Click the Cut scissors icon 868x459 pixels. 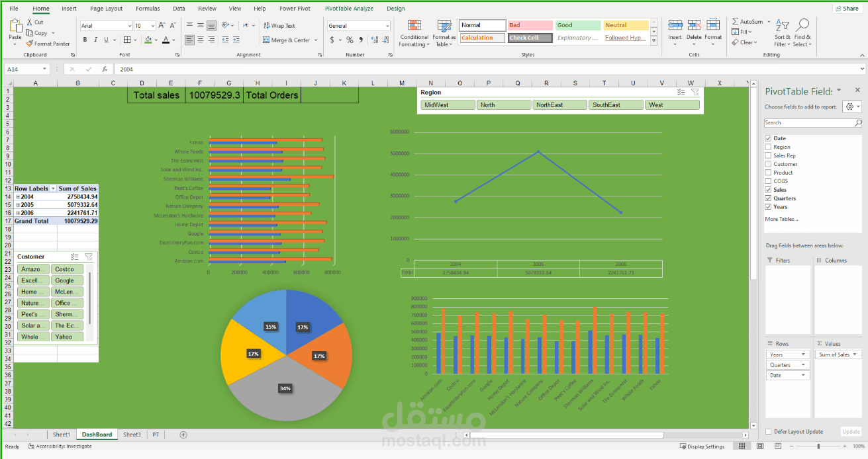click(30, 22)
